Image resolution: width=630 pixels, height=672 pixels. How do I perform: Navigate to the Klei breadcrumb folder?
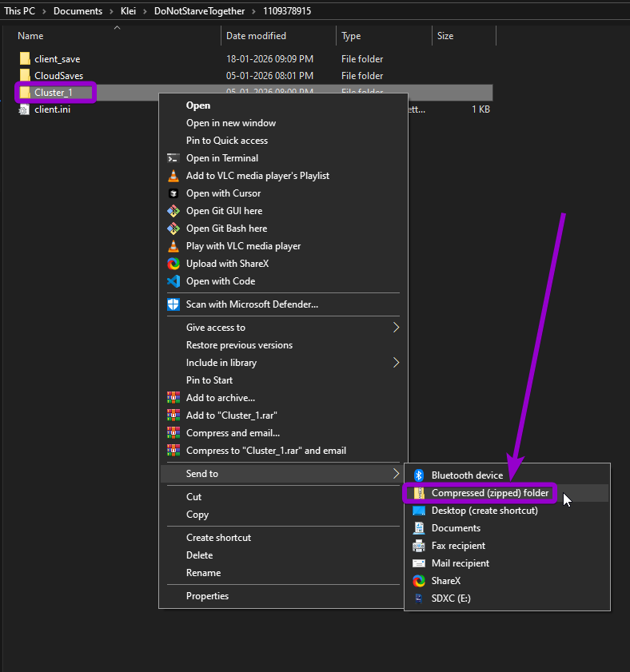point(128,11)
